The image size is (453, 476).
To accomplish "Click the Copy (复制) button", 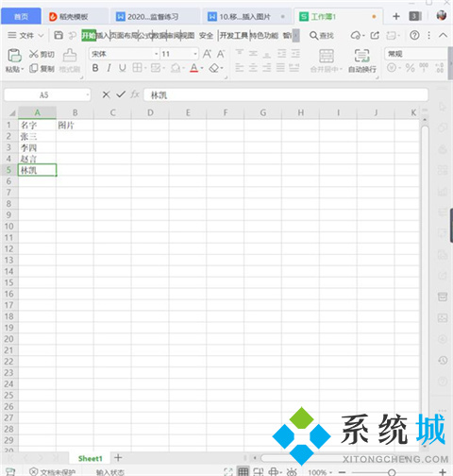I will click(x=42, y=68).
